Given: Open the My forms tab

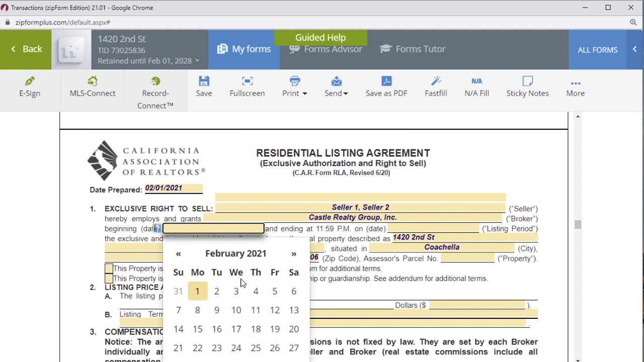Looking at the screenshot, I should point(244,49).
